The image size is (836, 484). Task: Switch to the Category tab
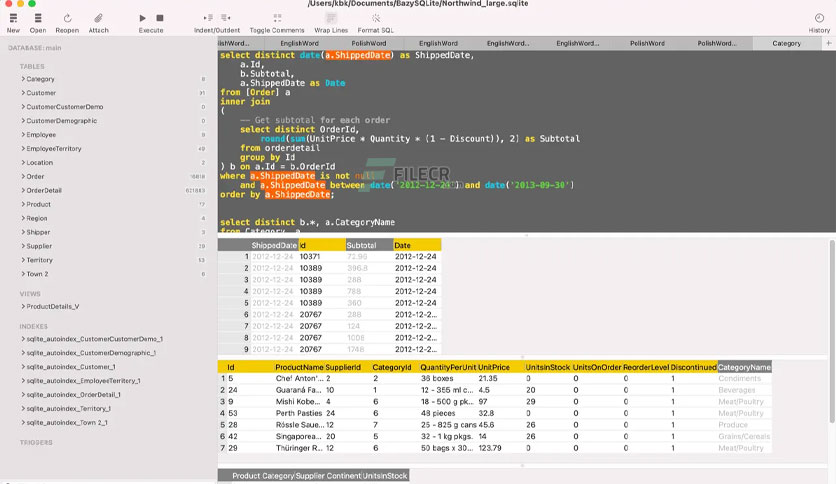pos(786,43)
